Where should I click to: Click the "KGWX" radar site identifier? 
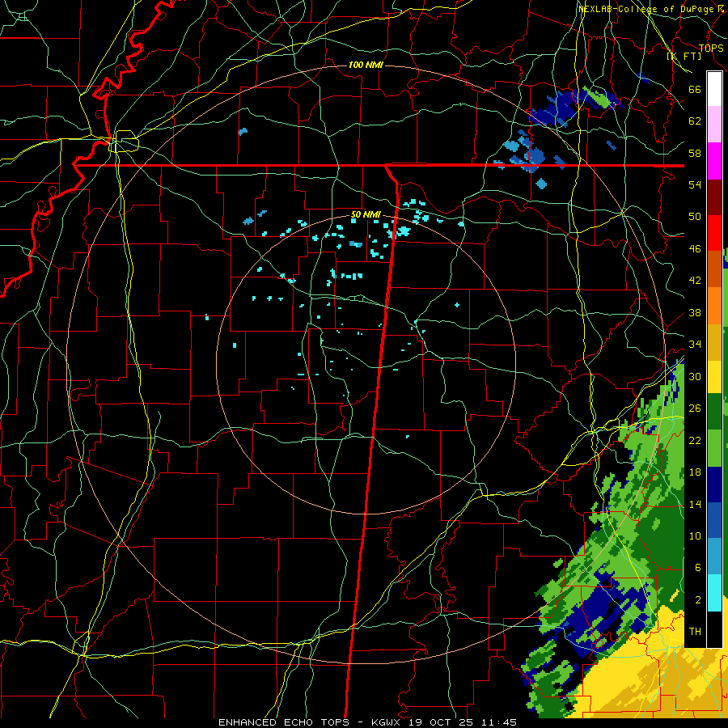[385, 722]
